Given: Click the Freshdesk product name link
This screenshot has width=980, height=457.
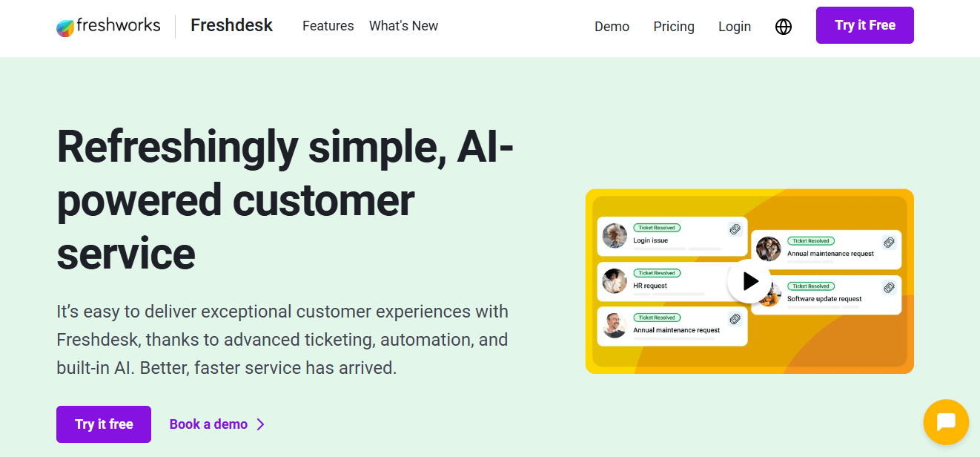Looking at the screenshot, I should coord(231,24).
